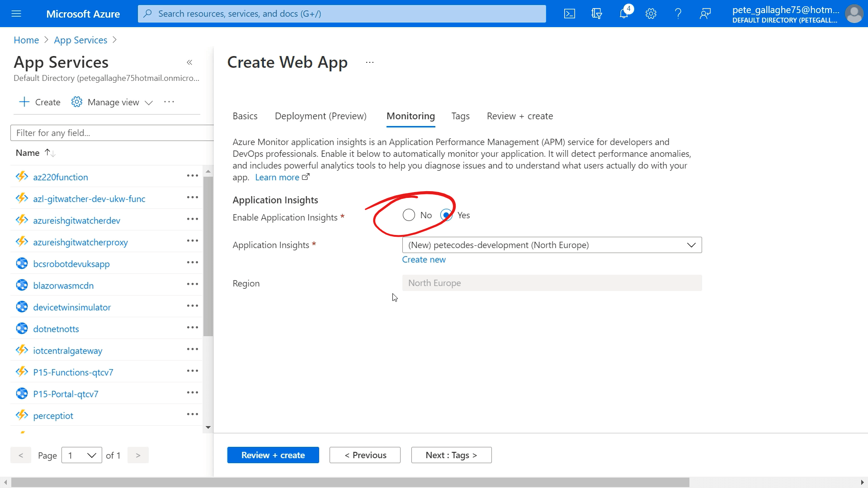Click the plus Create button
Viewport: 868px width, 488px height.
pyautogui.click(x=40, y=102)
